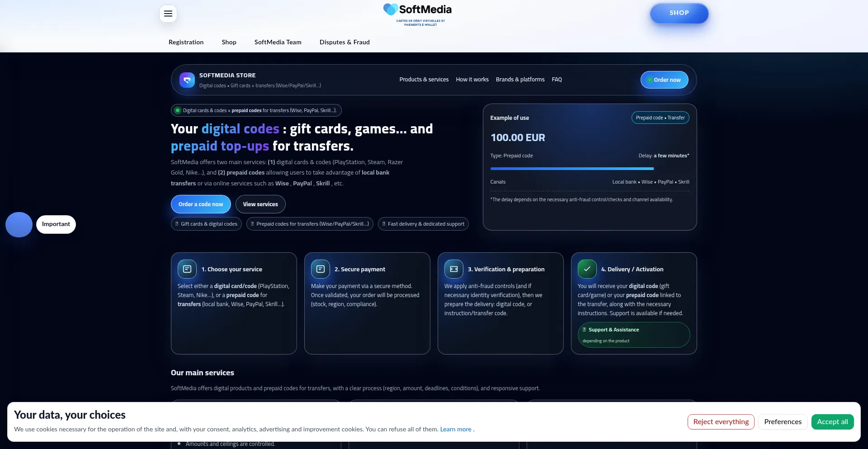Follow the Learn more link

coord(456,430)
